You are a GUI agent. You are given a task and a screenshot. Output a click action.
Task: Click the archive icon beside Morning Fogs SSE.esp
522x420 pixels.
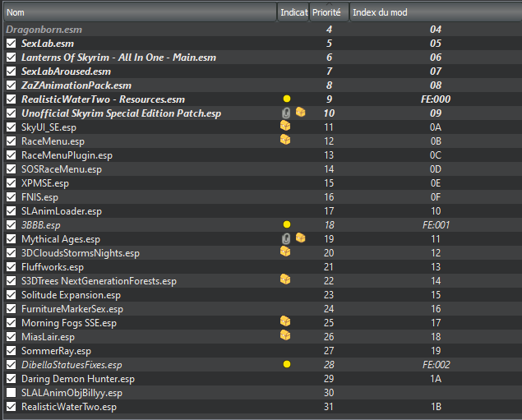(285, 321)
